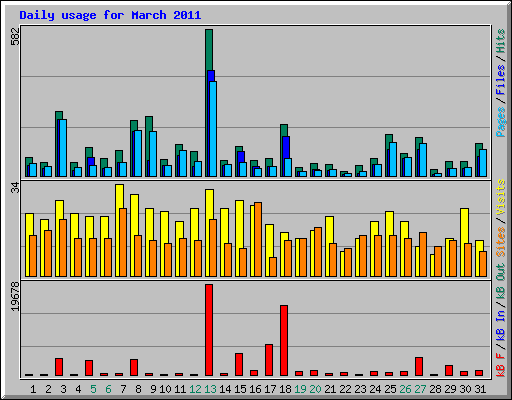Image resolution: width=512 pixels, height=400 pixels.
Task: Click the 19678 y-axis value of kB chart
Action: tap(15, 297)
